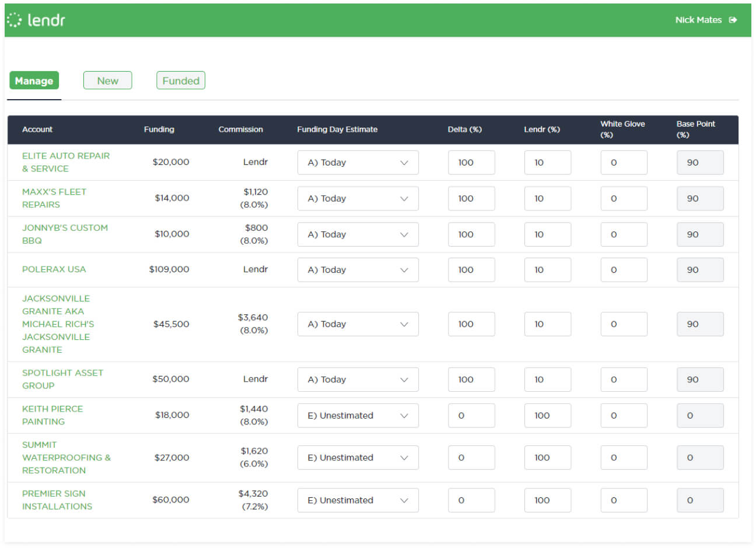Image resolution: width=756 pixels, height=548 pixels.
Task: Select the White Glove field for SPOTLIGHT ASSET GROUP
Action: pos(624,379)
